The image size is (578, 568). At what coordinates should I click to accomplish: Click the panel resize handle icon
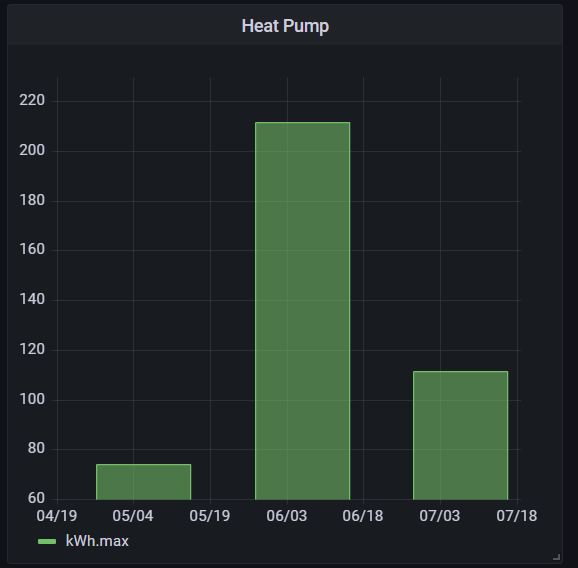pos(557,557)
